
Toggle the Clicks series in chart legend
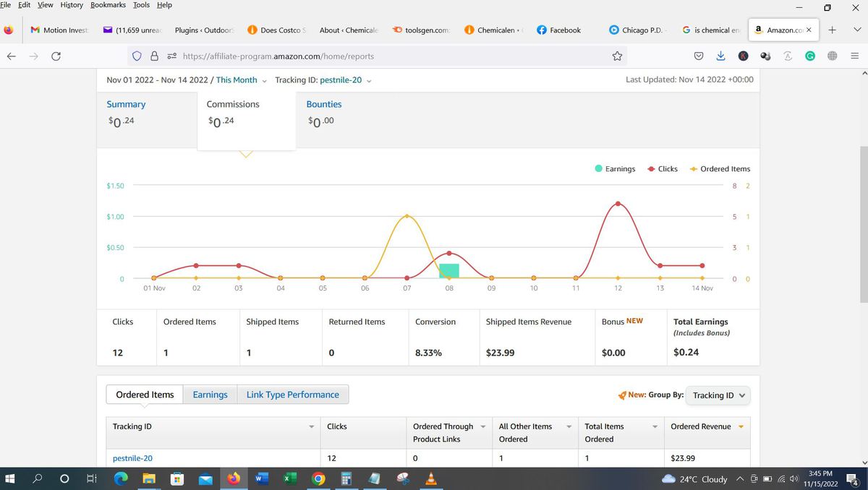663,168
